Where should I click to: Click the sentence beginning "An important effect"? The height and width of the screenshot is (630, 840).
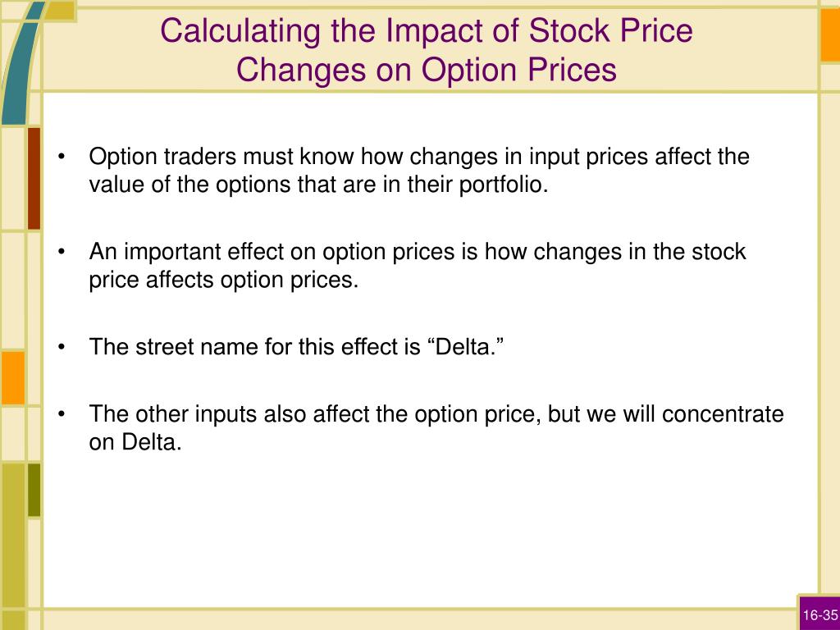(x=418, y=266)
